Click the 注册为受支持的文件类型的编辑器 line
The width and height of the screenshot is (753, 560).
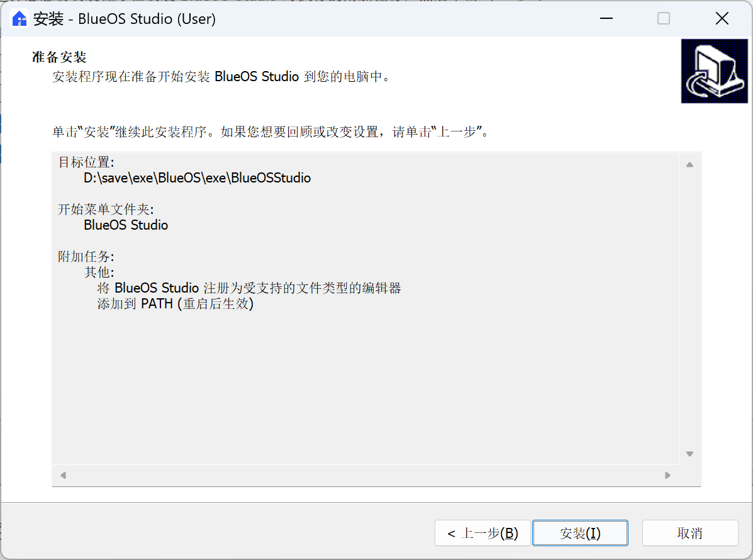coord(248,288)
